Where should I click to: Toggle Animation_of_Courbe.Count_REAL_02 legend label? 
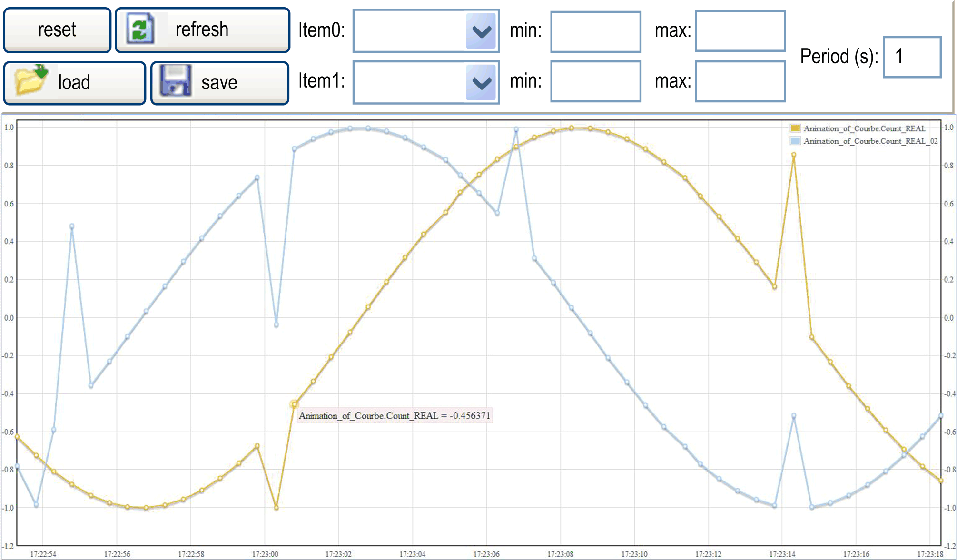[870, 141]
